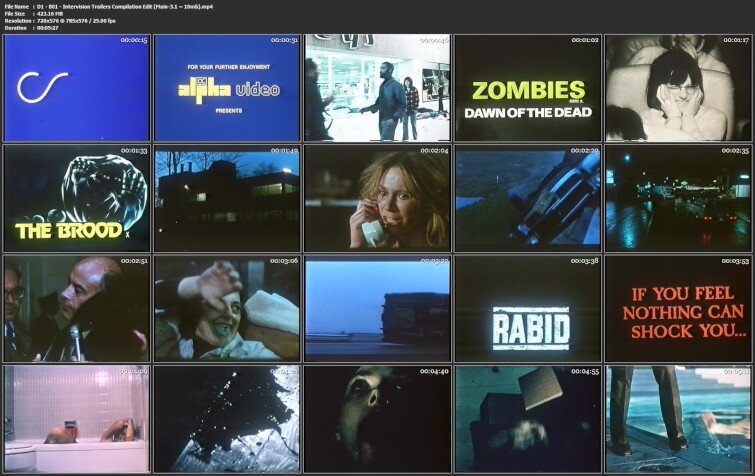Image resolution: width=755 pixels, height=476 pixels.
Task: Select the blue swirl logo thumbnail at 00:00:15
Action: (x=77, y=88)
